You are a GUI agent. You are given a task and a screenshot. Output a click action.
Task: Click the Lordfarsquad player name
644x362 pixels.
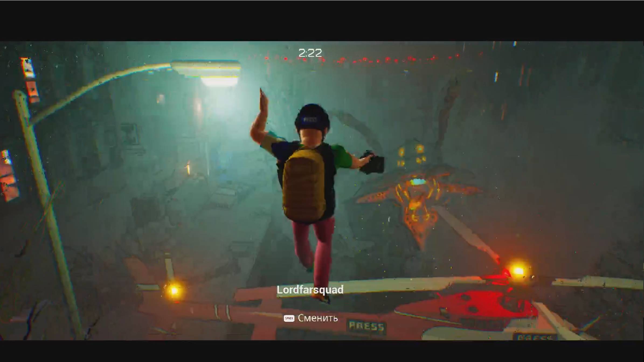pyautogui.click(x=310, y=290)
